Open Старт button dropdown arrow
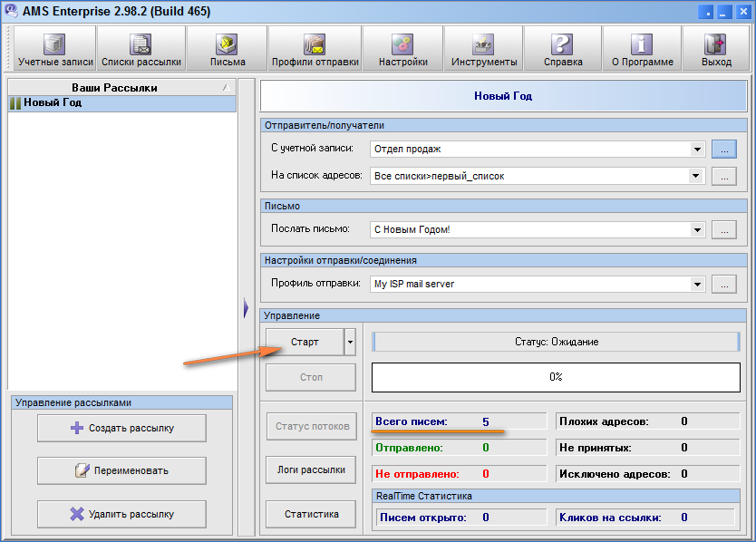The width and height of the screenshot is (756, 542). pyautogui.click(x=350, y=342)
